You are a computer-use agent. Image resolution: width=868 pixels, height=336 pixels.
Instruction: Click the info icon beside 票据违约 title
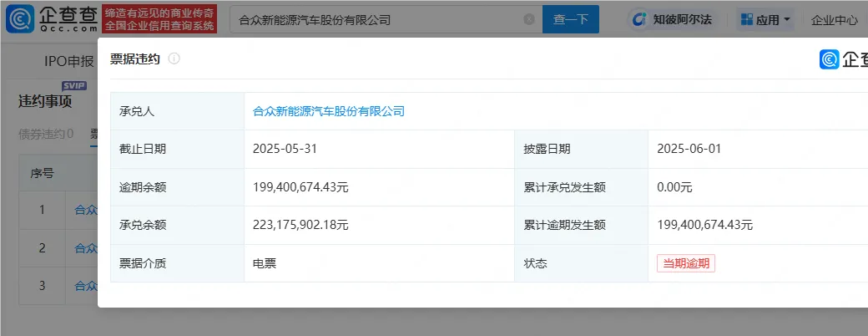tap(174, 59)
